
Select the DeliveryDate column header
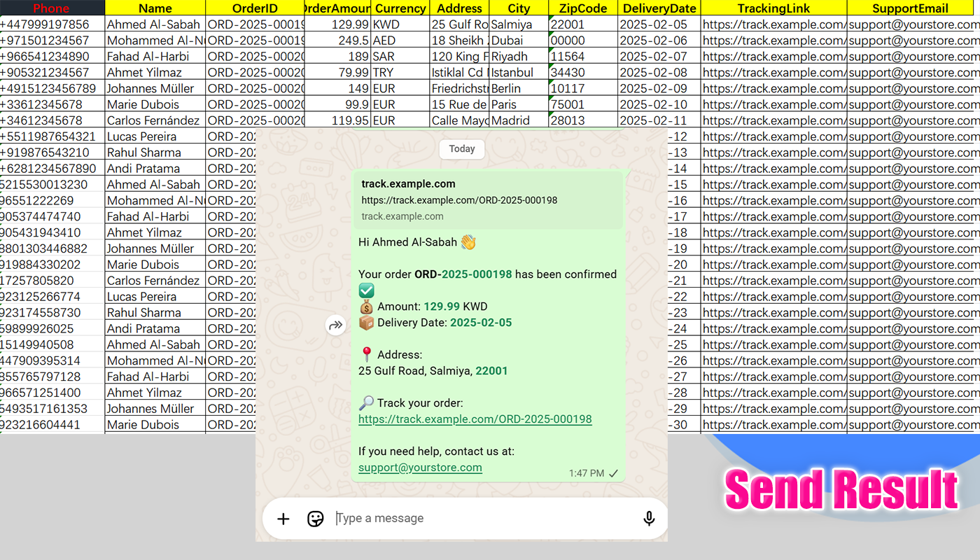click(659, 8)
